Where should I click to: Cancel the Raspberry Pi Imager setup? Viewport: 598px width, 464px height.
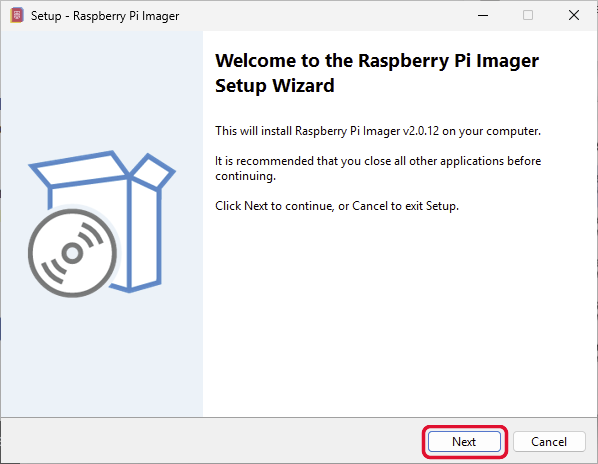pyautogui.click(x=549, y=442)
